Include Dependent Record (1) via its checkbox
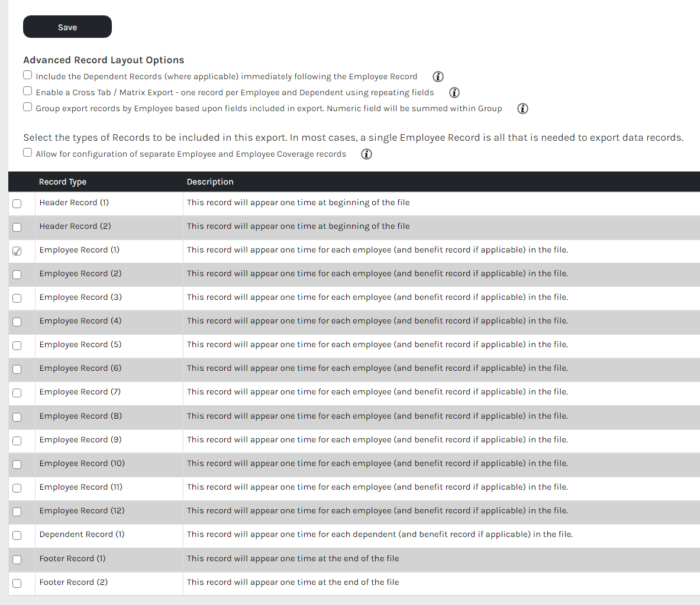Screen dimensions: 700x605 click(17, 535)
